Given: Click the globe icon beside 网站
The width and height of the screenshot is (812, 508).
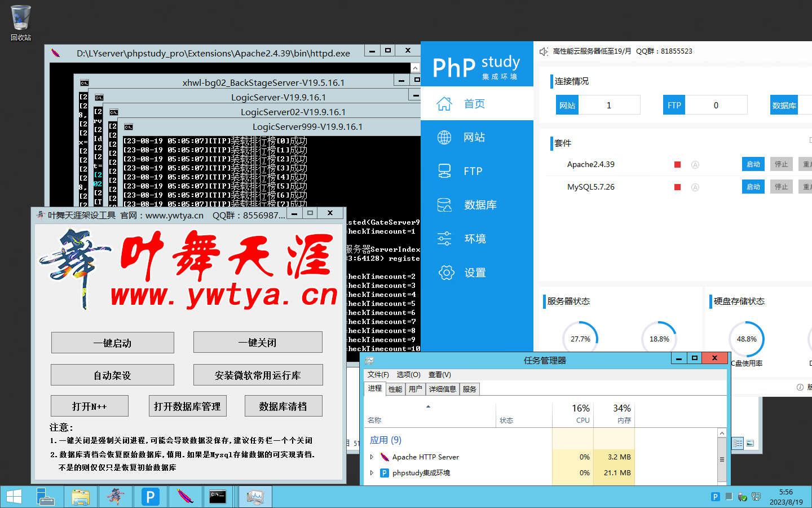Looking at the screenshot, I should pos(444,137).
